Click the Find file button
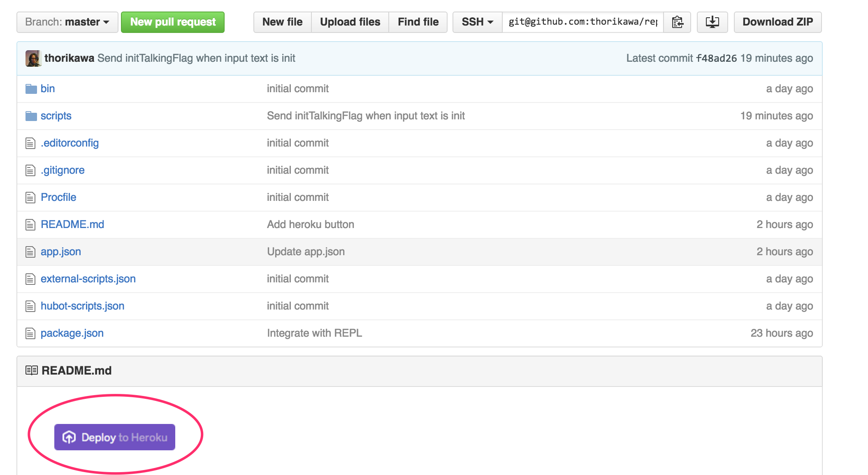 (418, 22)
